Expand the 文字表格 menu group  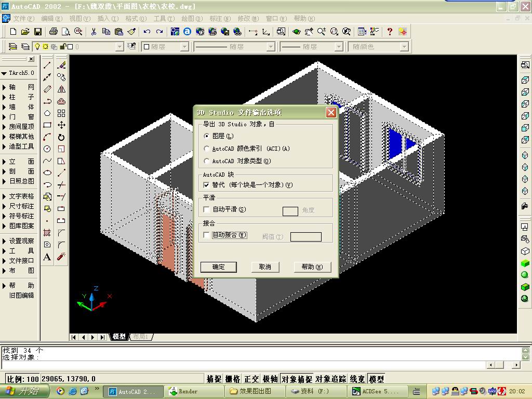point(19,196)
